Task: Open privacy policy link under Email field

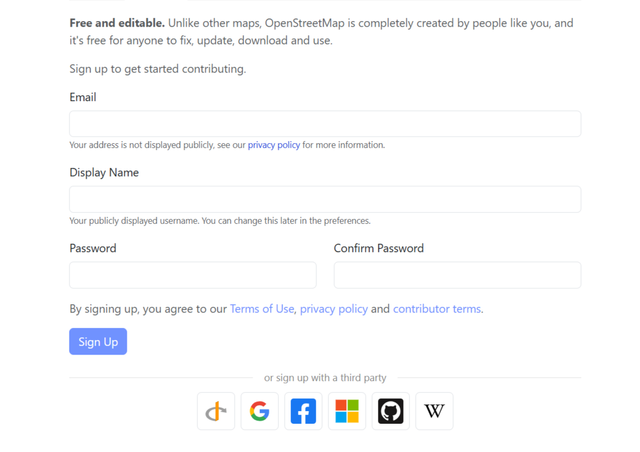Action: [x=274, y=145]
